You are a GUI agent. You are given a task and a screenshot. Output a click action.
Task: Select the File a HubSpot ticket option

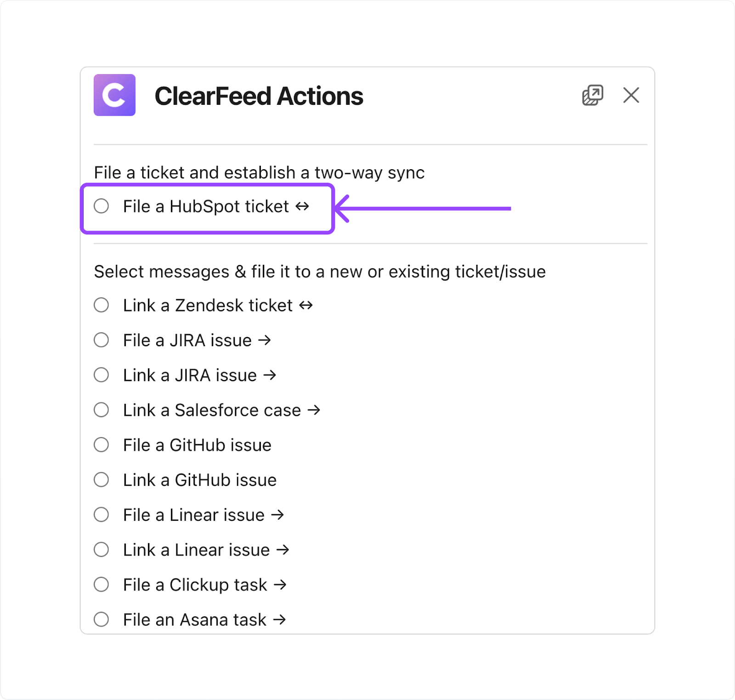click(x=102, y=207)
